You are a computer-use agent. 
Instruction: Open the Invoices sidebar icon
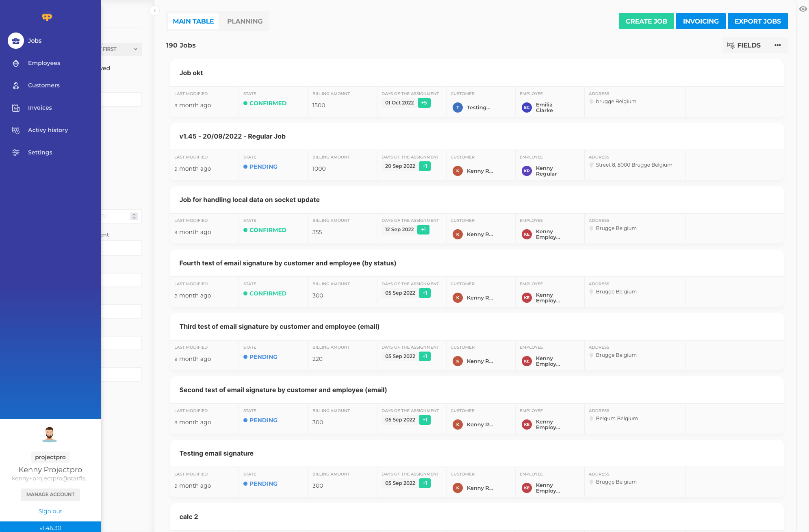pos(16,108)
